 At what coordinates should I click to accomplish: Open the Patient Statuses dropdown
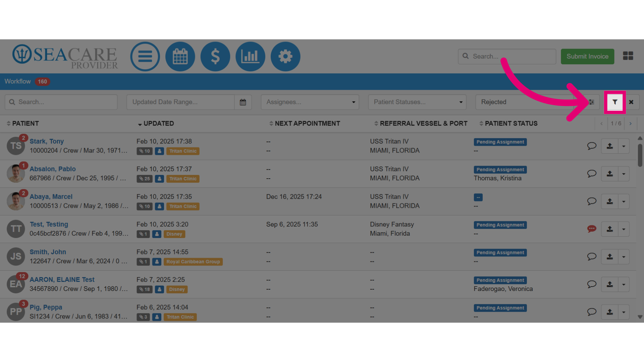(417, 102)
